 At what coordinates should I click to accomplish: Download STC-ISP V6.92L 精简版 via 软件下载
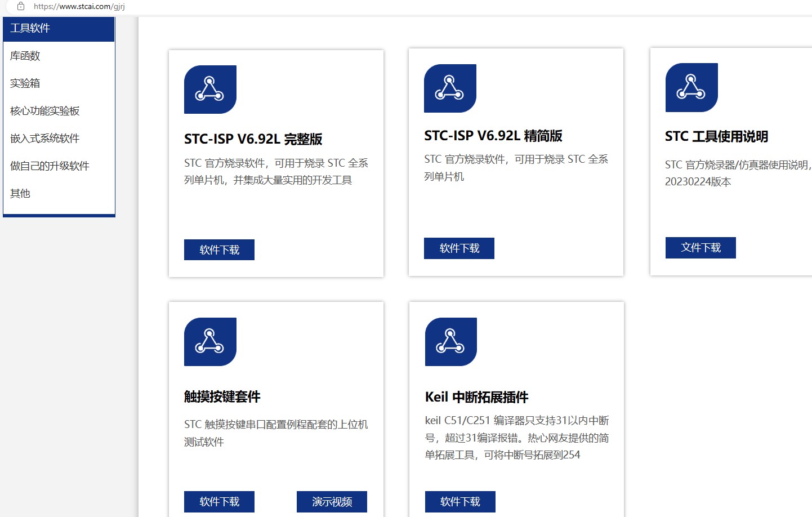pos(459,248)
